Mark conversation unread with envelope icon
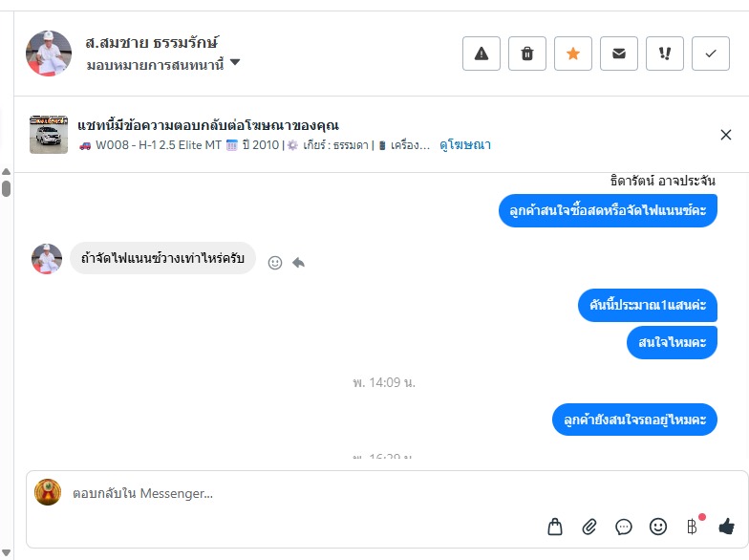 tap(619, 54)
